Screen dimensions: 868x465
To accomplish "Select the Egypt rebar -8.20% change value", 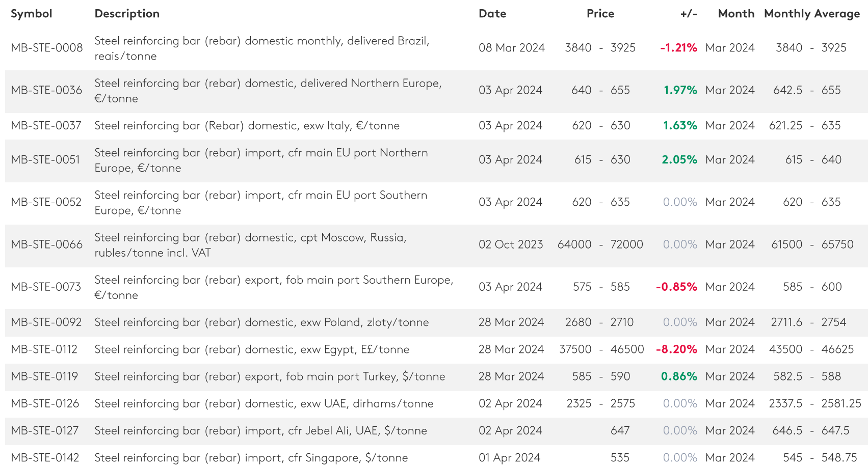I will [x=676, y=349].
